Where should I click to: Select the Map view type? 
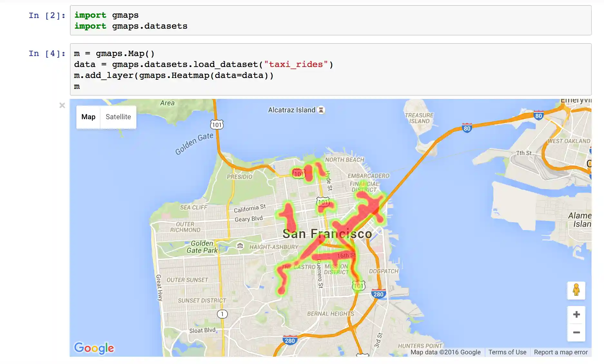(88, 117)
